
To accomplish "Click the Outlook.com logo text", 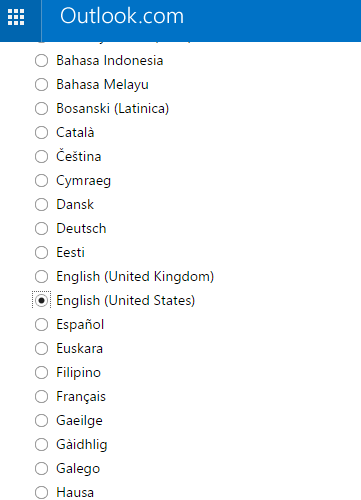I will coord(122,16).
